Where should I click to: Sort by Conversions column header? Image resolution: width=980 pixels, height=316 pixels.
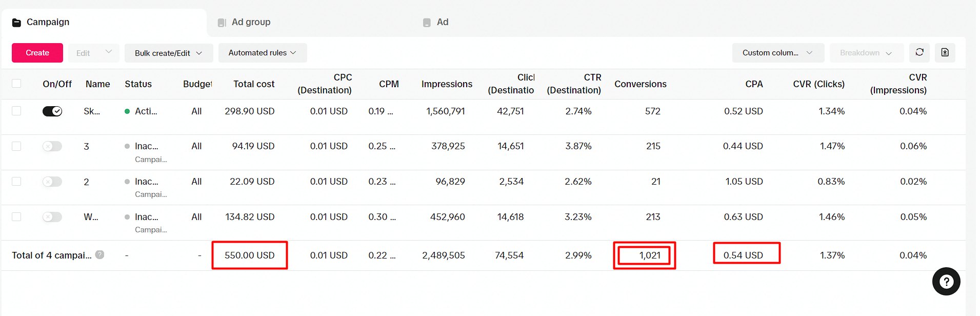[x=641, y=84]
